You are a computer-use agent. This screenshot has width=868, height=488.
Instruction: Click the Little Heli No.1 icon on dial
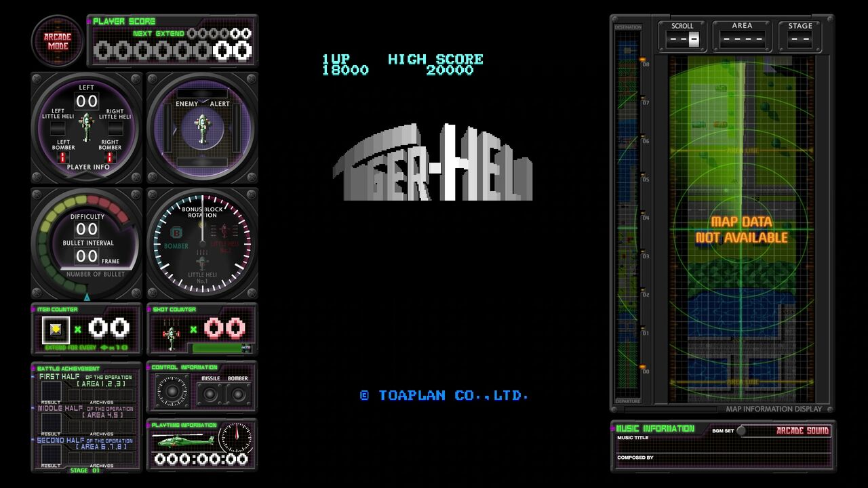pyautogui.click(x=202, y=263)
